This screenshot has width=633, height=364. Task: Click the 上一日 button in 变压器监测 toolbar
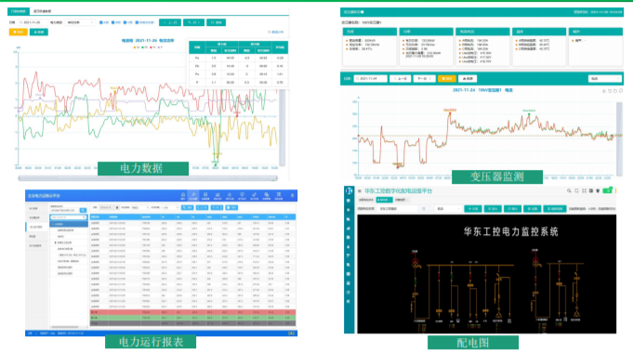pos(401,79)
